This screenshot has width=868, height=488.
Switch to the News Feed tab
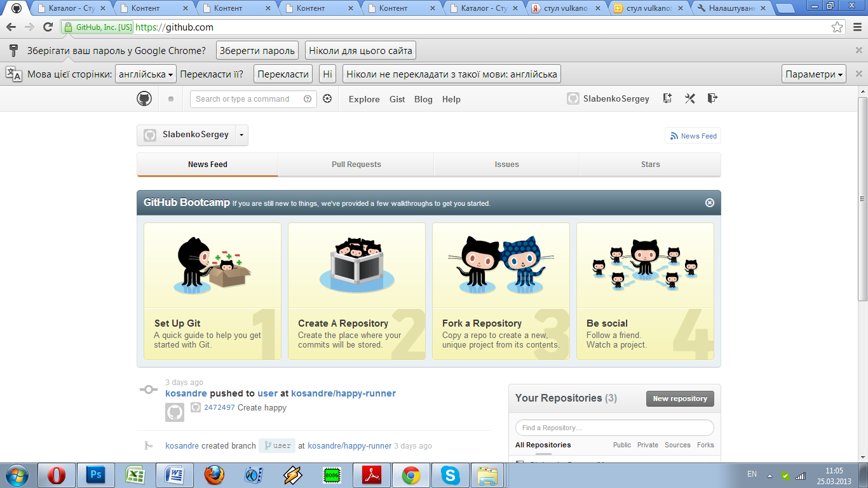point(207,165)
